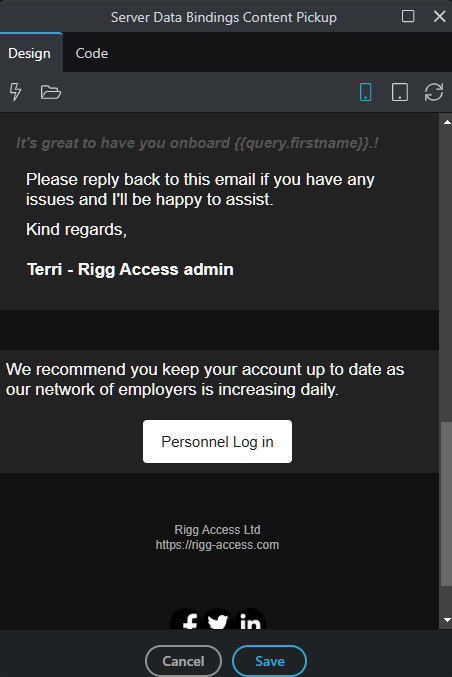Select the Design tab

tap(29, 53)
